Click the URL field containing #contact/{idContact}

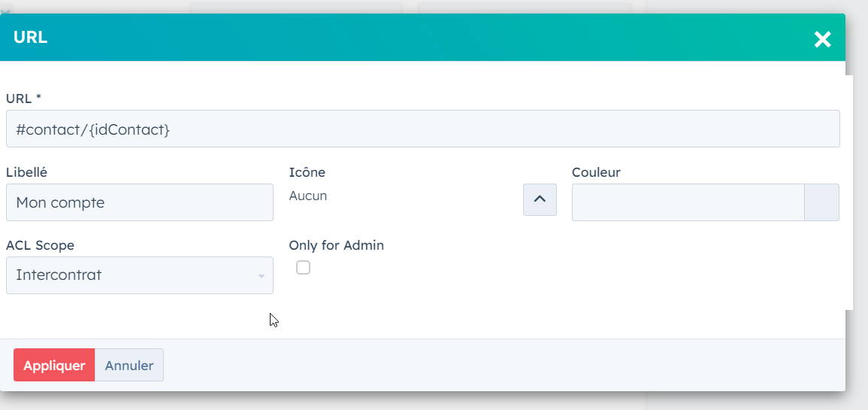(422, 129)
